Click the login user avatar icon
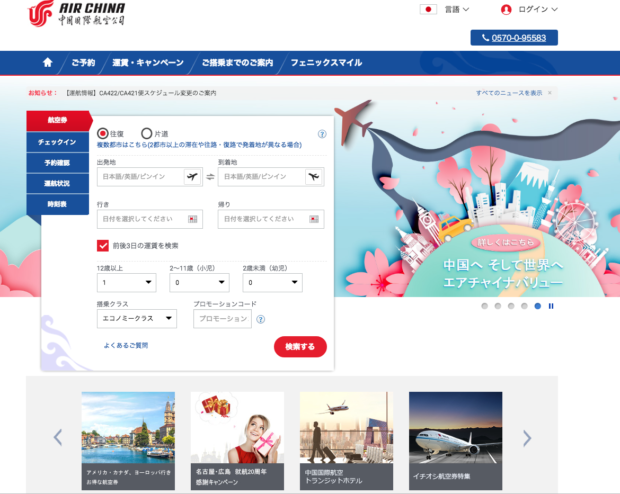This screenshot has height=494, width=620. click(506, 9)
